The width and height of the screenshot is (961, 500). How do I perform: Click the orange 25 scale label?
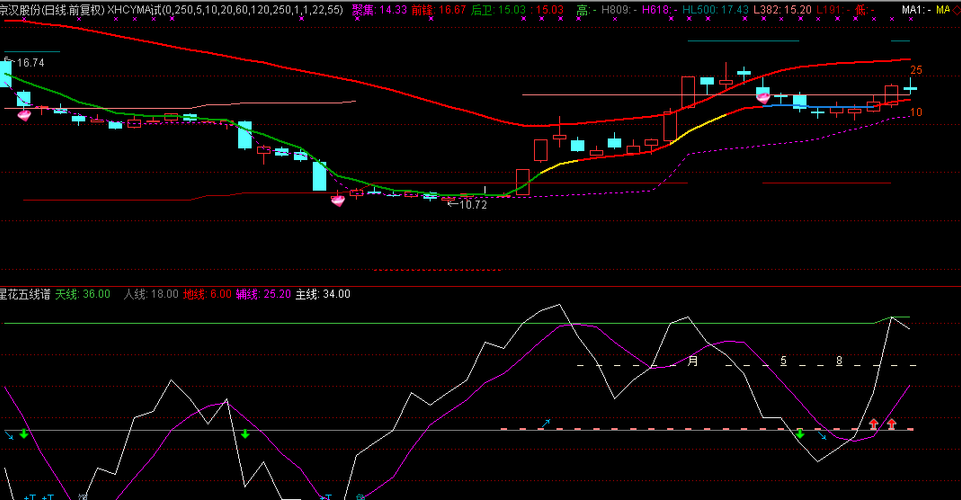tap(916, 70)
